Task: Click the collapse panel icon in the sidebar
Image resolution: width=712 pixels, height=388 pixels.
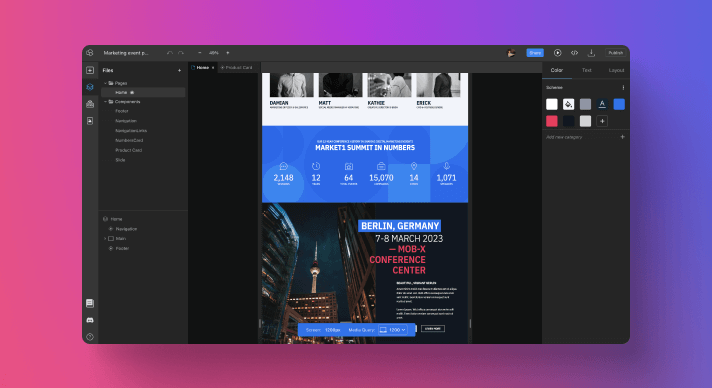Action: point(90,70)
